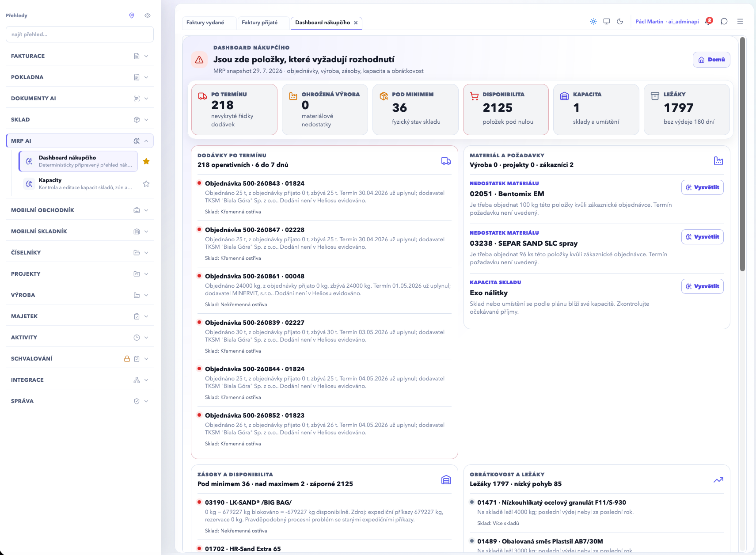This screenshot has height=555, width=756.
Task: Open the SCHVALOVÁNÍ menu section
Action: tap(80, 359)
